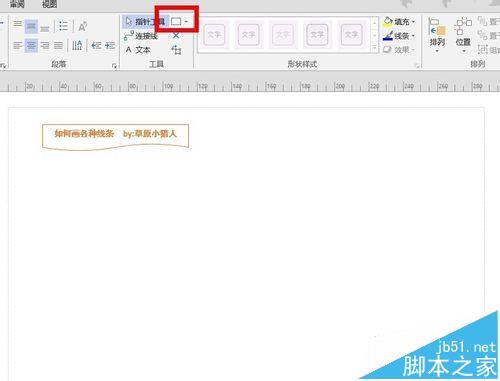This screenshot has width=500, height=381.
Task: Open the 位置 position dropdown button
Action: click(x=463, y=36)
